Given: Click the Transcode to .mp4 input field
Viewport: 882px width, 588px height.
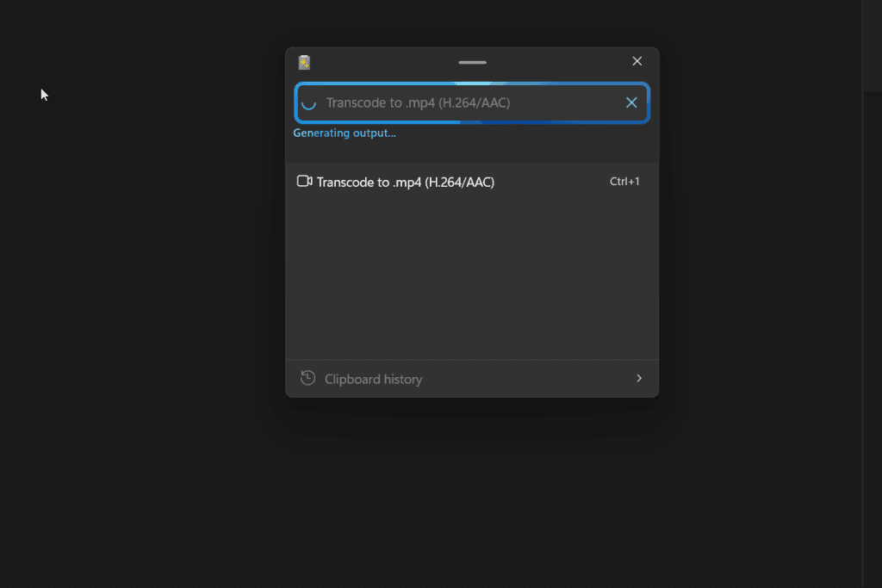Looking at the screenshot, I should [472, 102].
